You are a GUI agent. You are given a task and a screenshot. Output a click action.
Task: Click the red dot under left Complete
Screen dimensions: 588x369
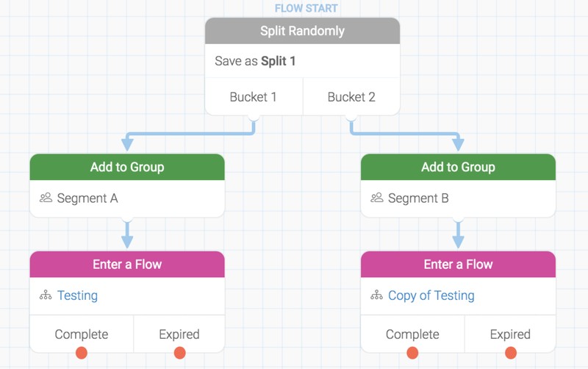[x=82, y=354]
